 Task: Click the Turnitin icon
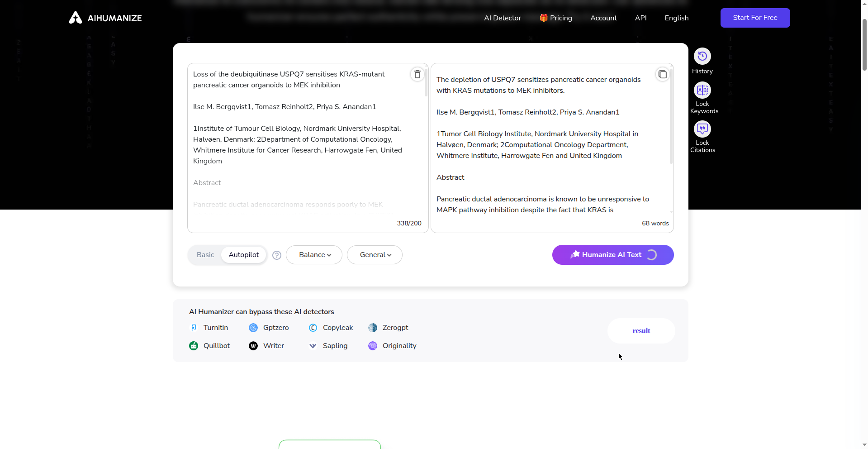tap(194, 328)
